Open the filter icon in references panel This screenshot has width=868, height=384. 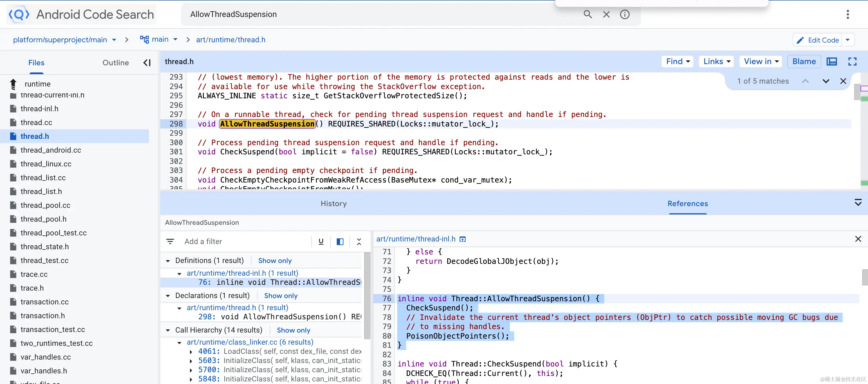click(170, 241)
